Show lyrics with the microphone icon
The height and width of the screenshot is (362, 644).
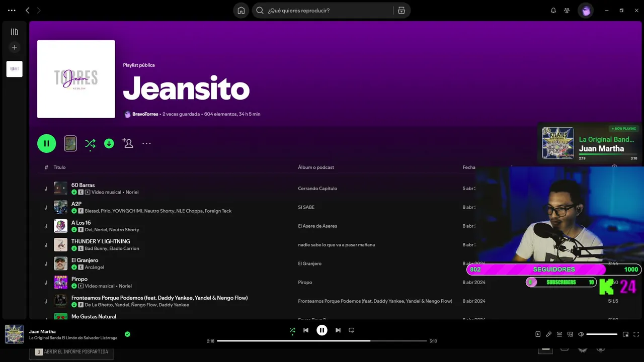coord(548,334)
